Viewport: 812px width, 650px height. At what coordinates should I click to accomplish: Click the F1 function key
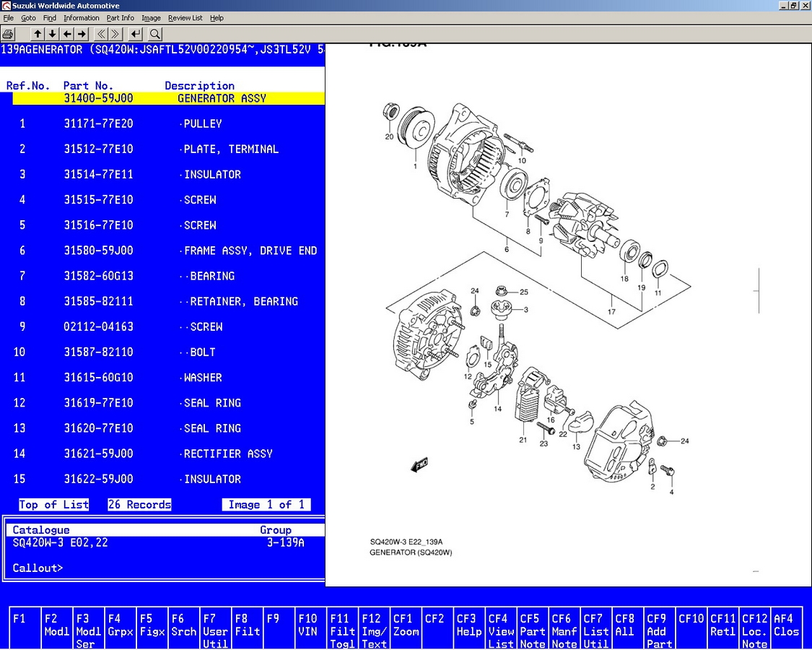coord(25,628)
